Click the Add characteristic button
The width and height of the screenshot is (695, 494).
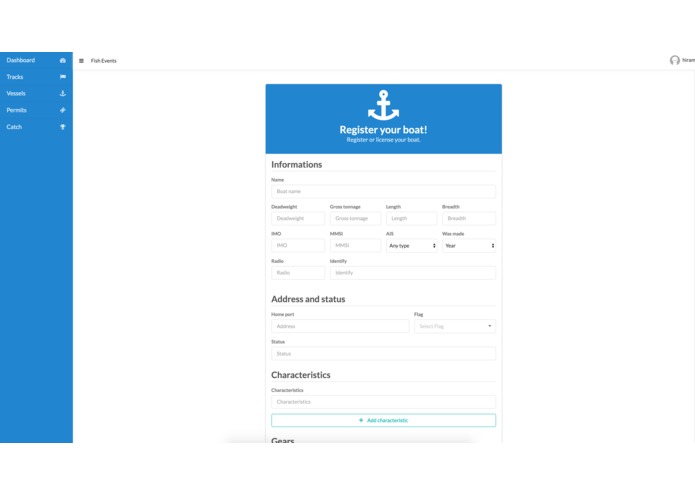coord(383,420)
